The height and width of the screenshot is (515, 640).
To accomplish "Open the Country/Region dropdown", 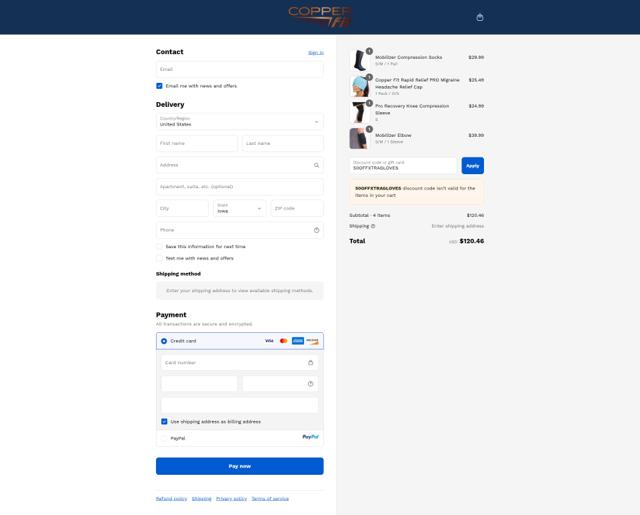I will point(240,122).
